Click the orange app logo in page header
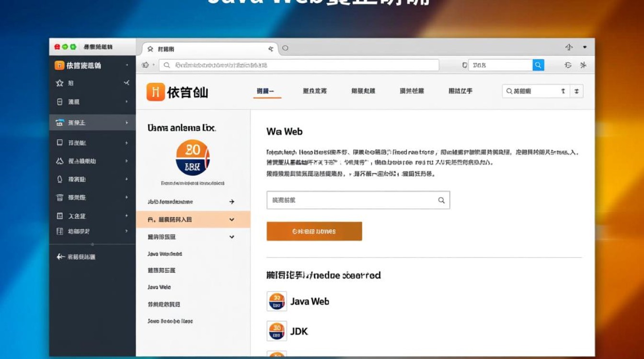The width and height of the screenshot is (644, 359). [x=155, y=91]
